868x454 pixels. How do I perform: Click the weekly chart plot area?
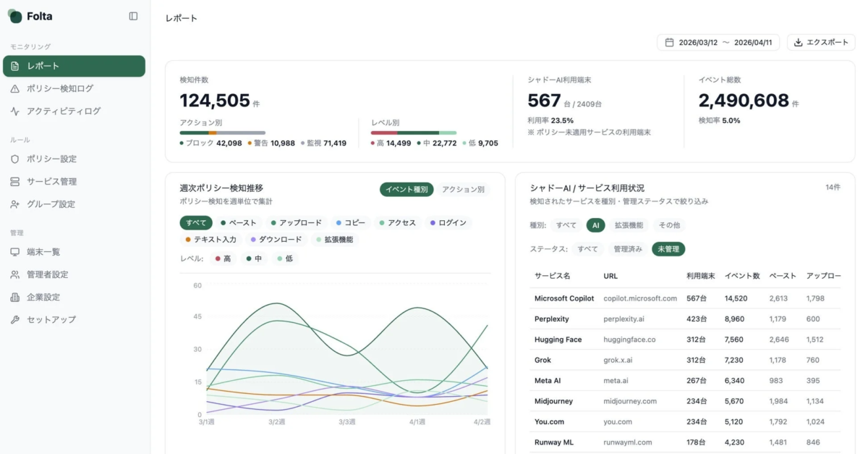point(348,350)
